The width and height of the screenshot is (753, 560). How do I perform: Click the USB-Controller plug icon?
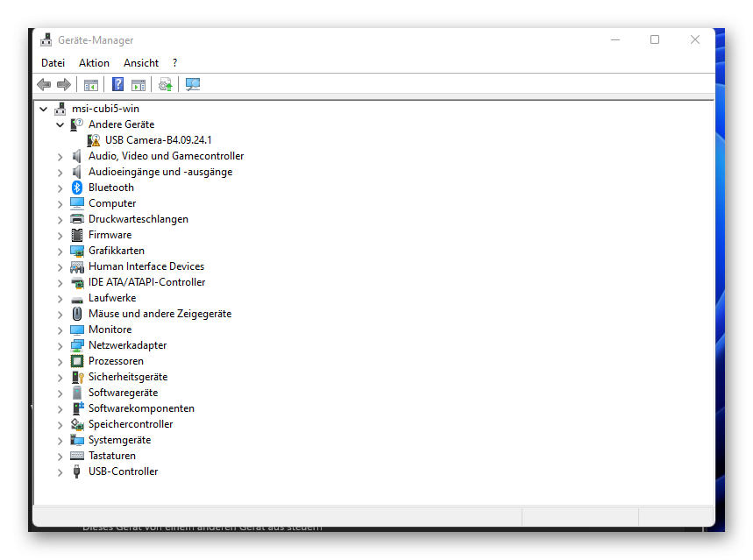(76, 471)
